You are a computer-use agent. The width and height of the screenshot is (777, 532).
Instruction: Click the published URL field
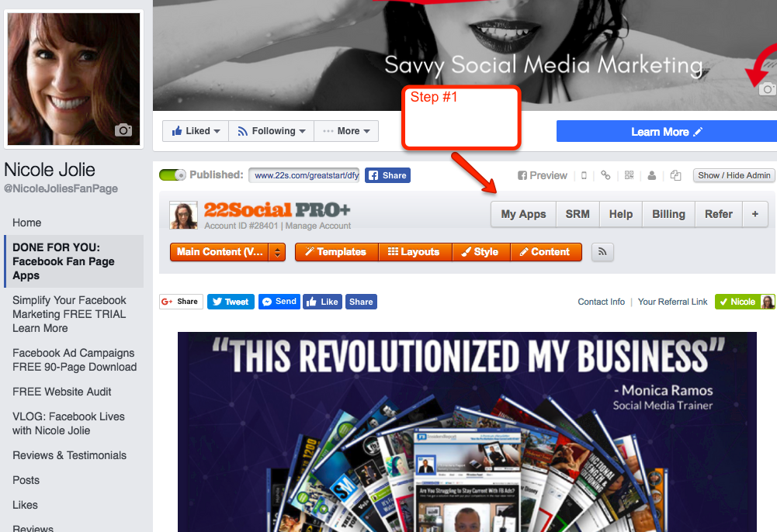(304, 175)
